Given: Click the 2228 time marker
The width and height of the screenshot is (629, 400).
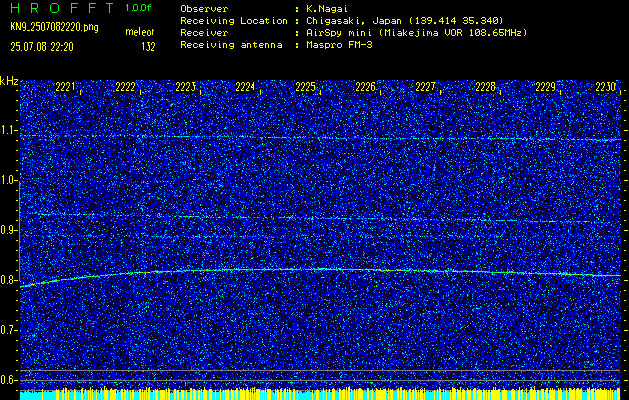Looking at the screenshot, I should pos(485,87).
